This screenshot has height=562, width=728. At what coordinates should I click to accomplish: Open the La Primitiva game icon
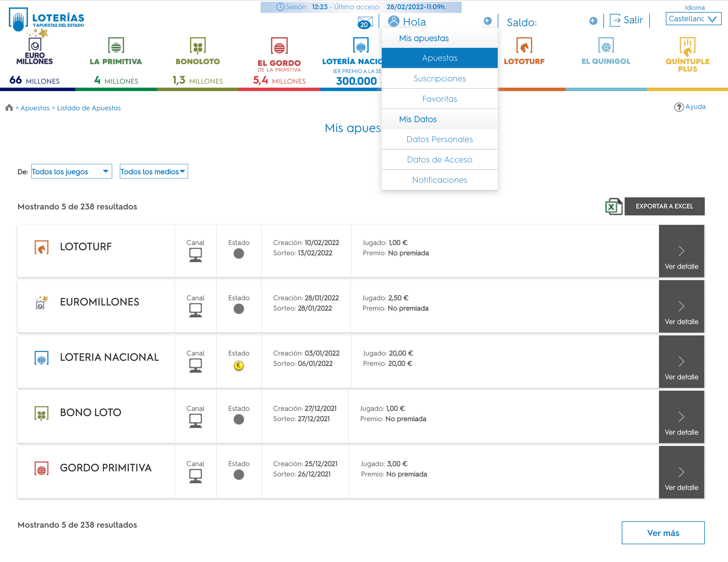click(x=116, y=45)
